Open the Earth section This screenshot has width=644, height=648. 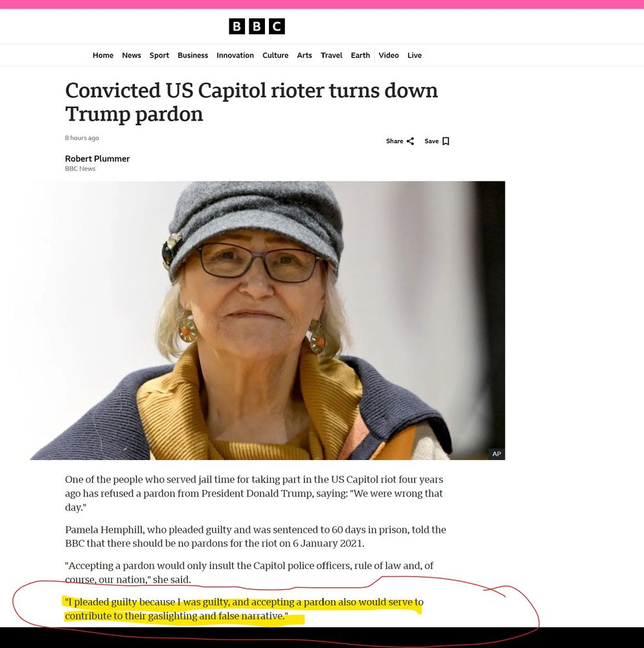(x=360, y=55)
